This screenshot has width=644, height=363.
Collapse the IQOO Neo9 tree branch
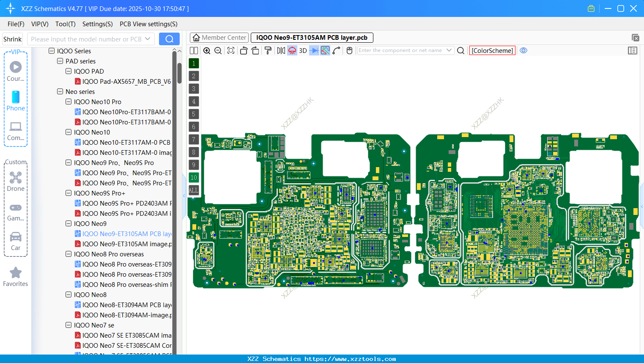tap(69, 223)
